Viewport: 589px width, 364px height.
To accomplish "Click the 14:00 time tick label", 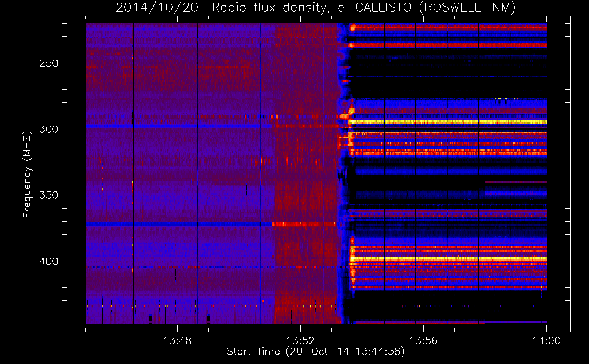I will click(x=546, y=341).
